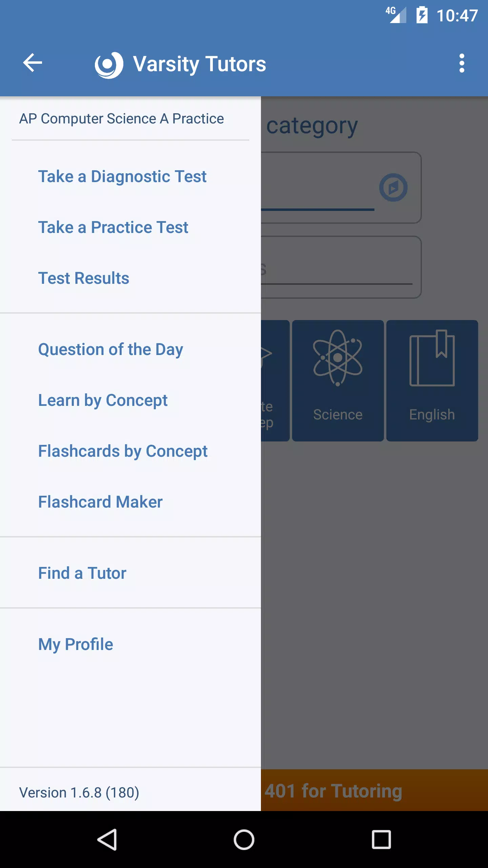The image size is (488, 868).
Task: Tap AP Computer Science A Practice header
Action: (x=121, y=119)
